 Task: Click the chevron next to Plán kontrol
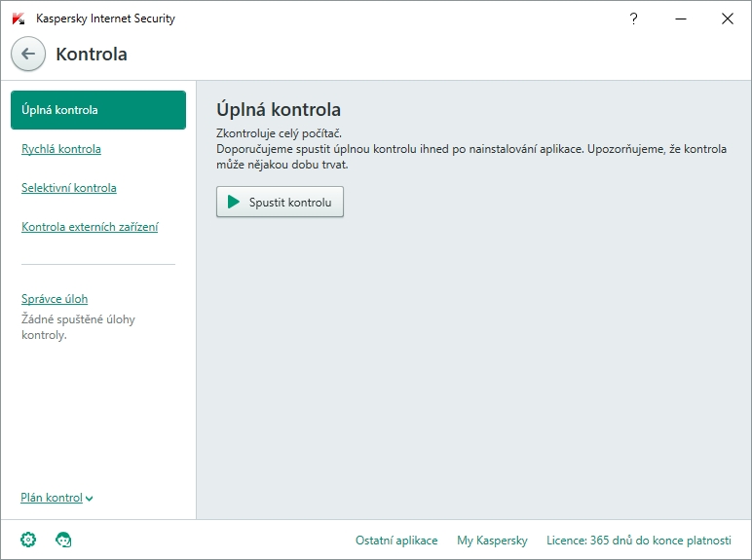coord(90,499)
